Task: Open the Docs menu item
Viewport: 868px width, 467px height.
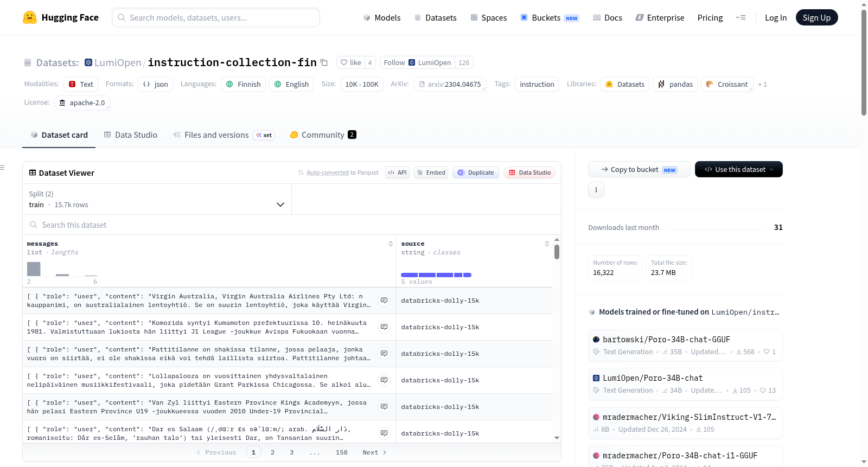Action: click(607, 17)
